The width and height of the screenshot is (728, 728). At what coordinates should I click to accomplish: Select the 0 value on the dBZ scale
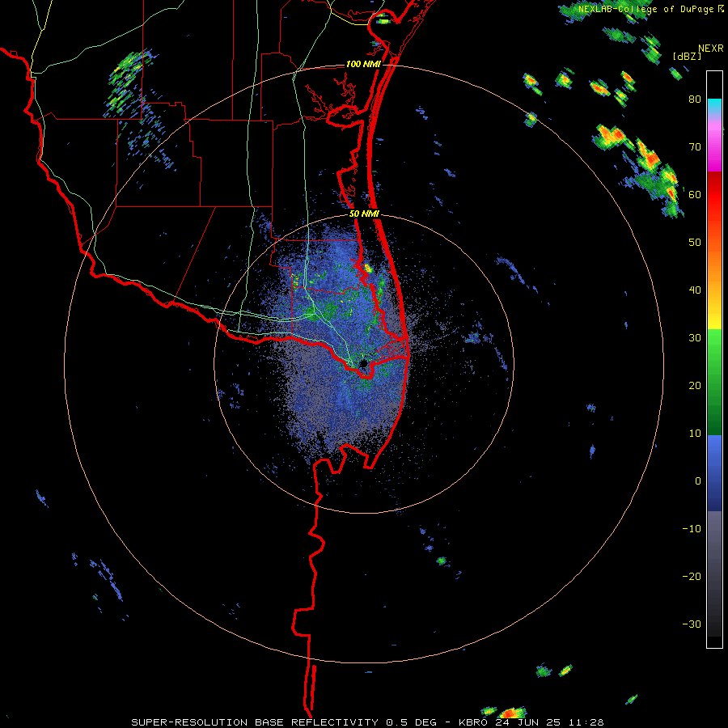(x=698, y=481)
